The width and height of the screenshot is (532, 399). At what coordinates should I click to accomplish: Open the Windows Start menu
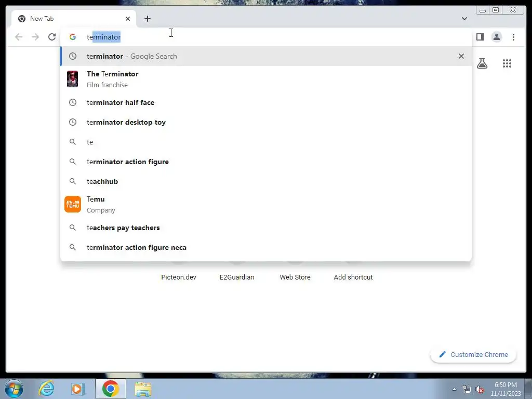click(14, 389)
